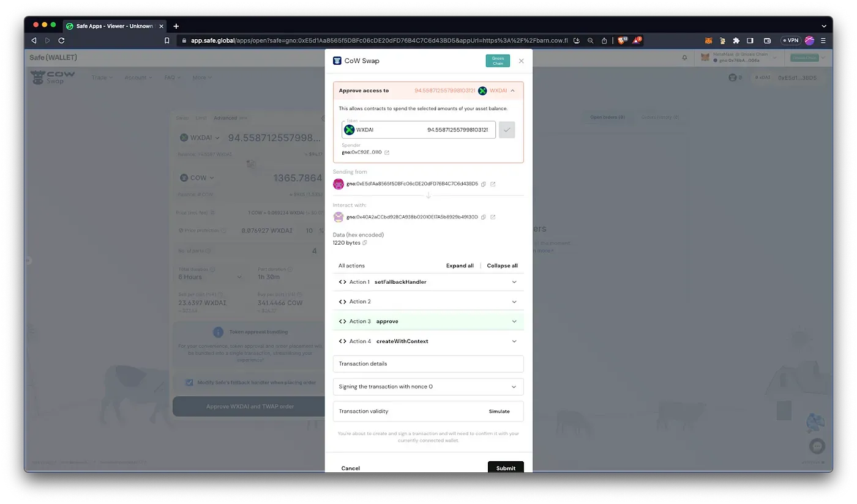
Task: Open the FAQ menu in CoW Swap
Action: pos(173,78)
